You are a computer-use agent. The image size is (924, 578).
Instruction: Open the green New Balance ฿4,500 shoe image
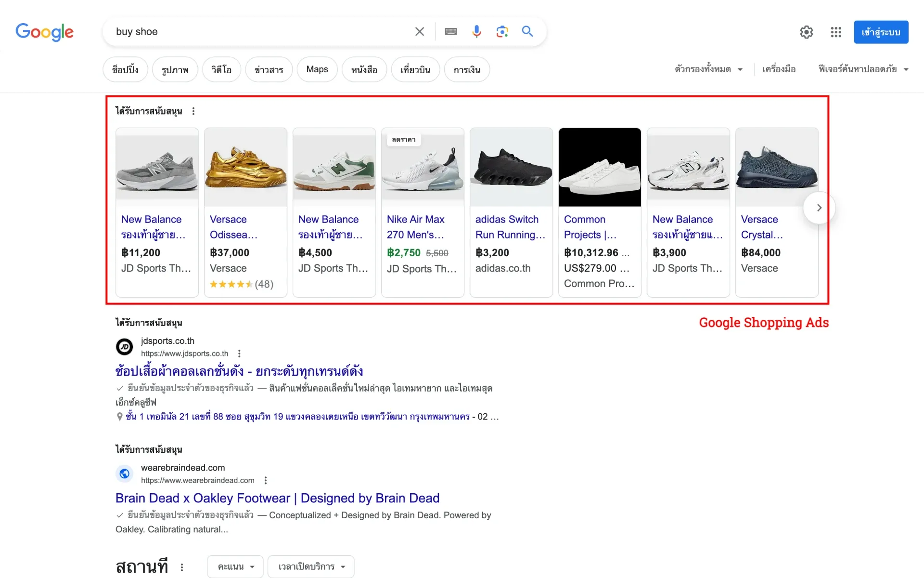pos(334,167)
